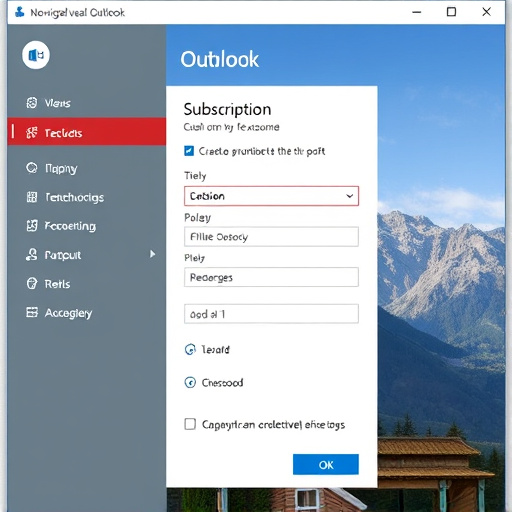The height and width of the screenshot is (512, 512).
Task: Close the Outlook window
Action: [486, 12]
